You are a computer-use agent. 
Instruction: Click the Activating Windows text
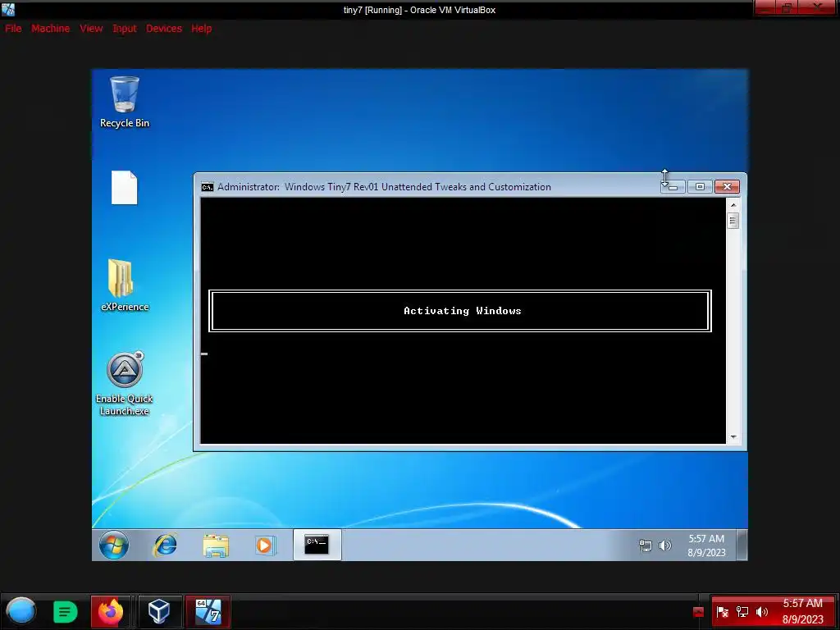[x=463, y=311]
